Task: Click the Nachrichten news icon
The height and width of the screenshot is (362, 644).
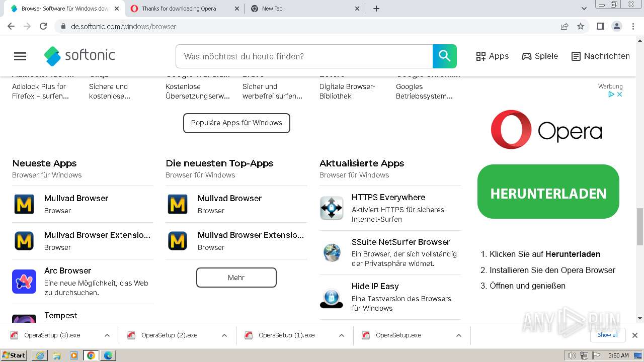Action: [576, 56]
